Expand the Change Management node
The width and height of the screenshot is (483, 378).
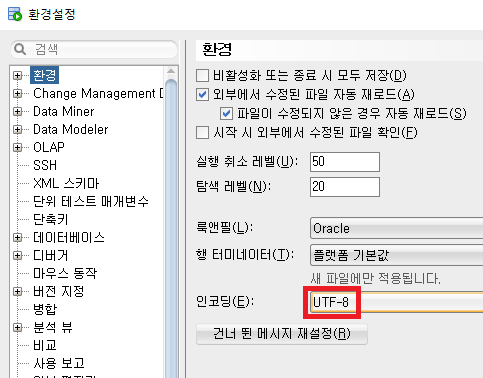click(18, 94)
